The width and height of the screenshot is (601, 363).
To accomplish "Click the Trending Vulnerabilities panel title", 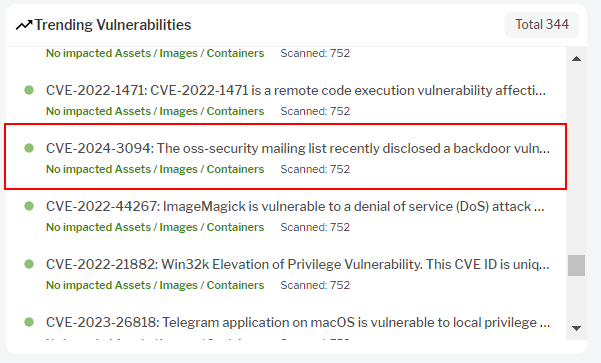I will coord(113,25).
